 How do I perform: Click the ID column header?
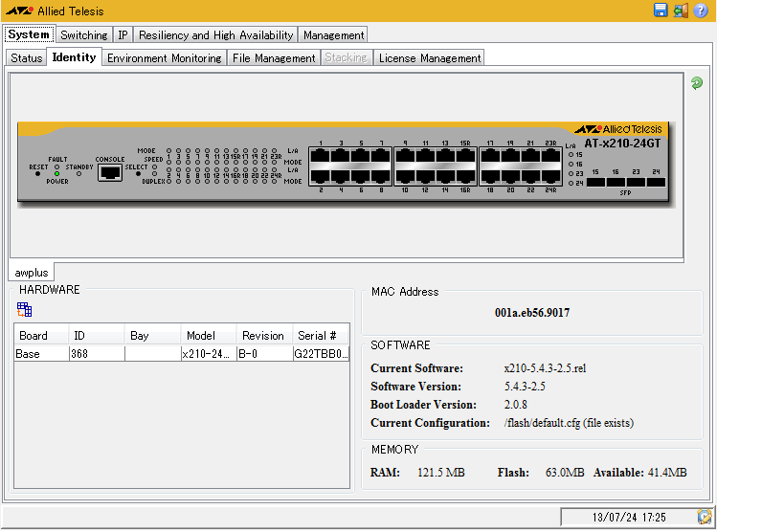click(97, 335)
